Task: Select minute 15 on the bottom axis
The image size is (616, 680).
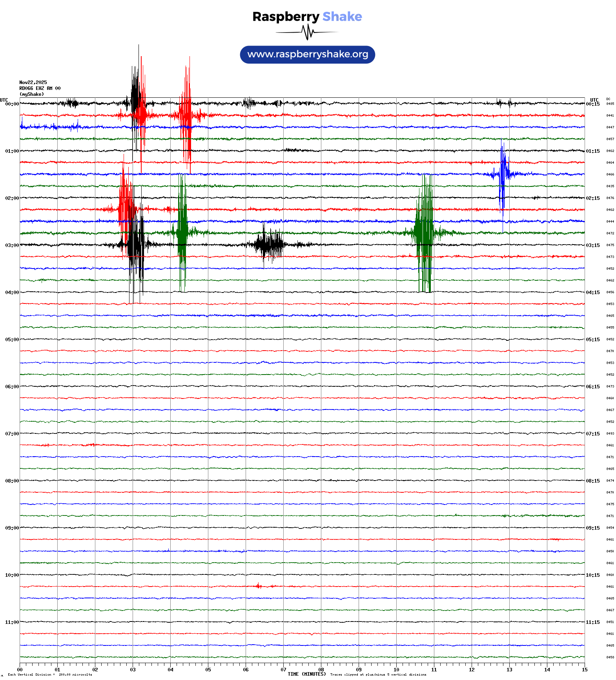Action: [x=584, y=669]
